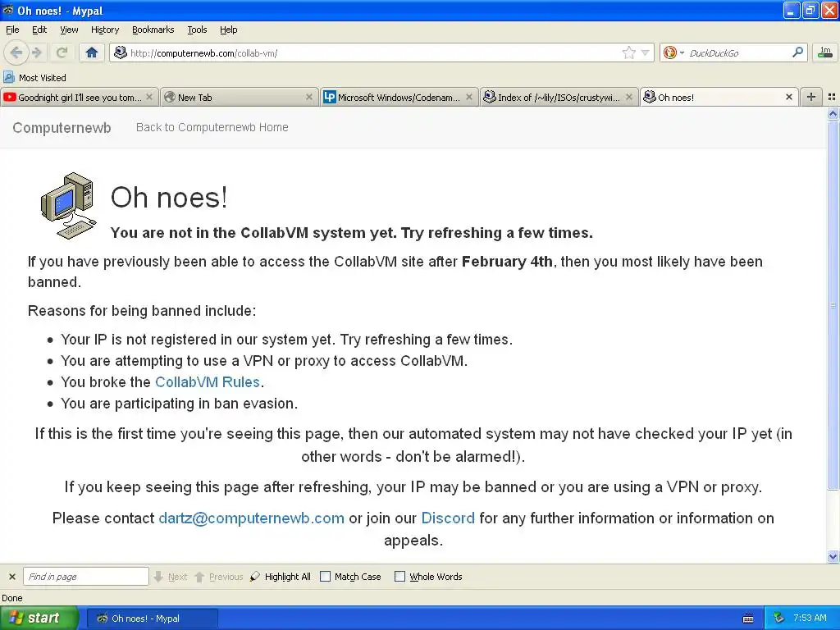Click the scrollbar down arrow

pyautogui.click(x=833, y=557)
